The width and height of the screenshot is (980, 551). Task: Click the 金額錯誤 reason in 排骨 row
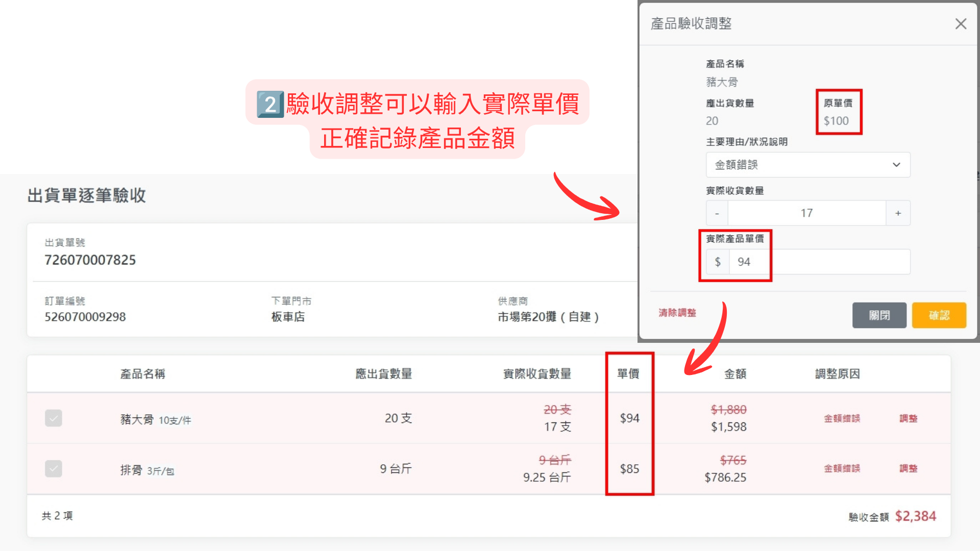pyautogui.click(x=842, y=468)
